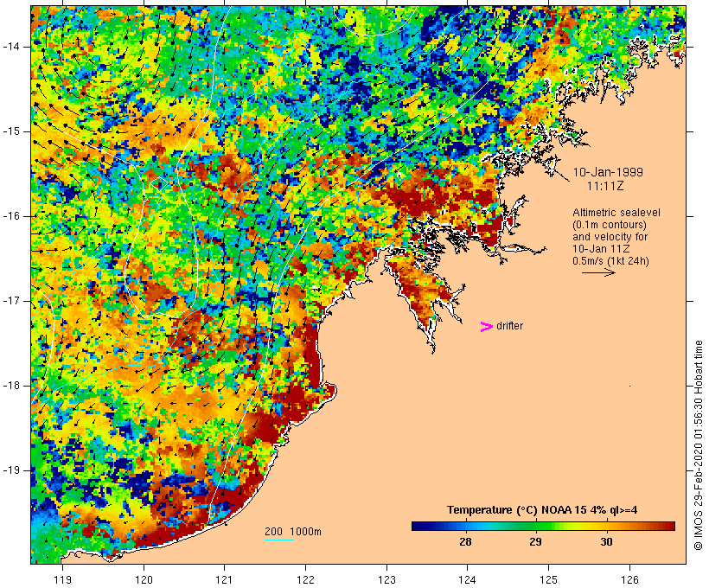
Task: Click the '(0.1m contours)' caption line
Action: click(610, 225)
